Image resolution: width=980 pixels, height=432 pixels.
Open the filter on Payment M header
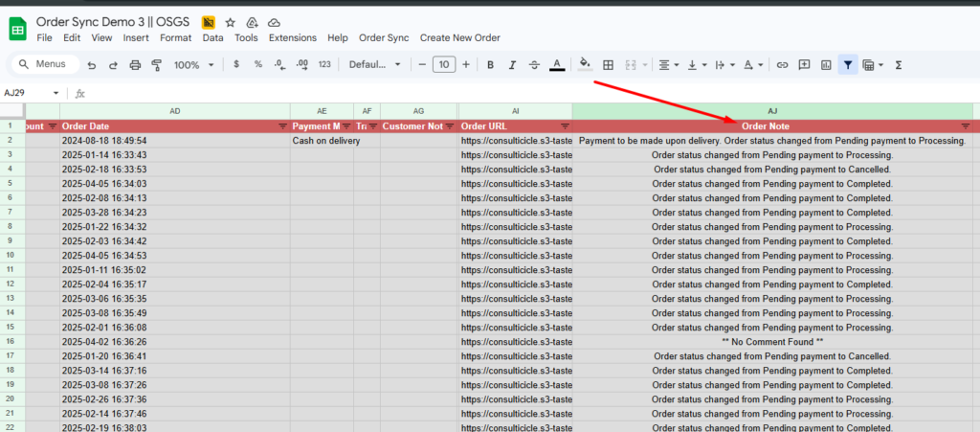(x=345, y=126)
